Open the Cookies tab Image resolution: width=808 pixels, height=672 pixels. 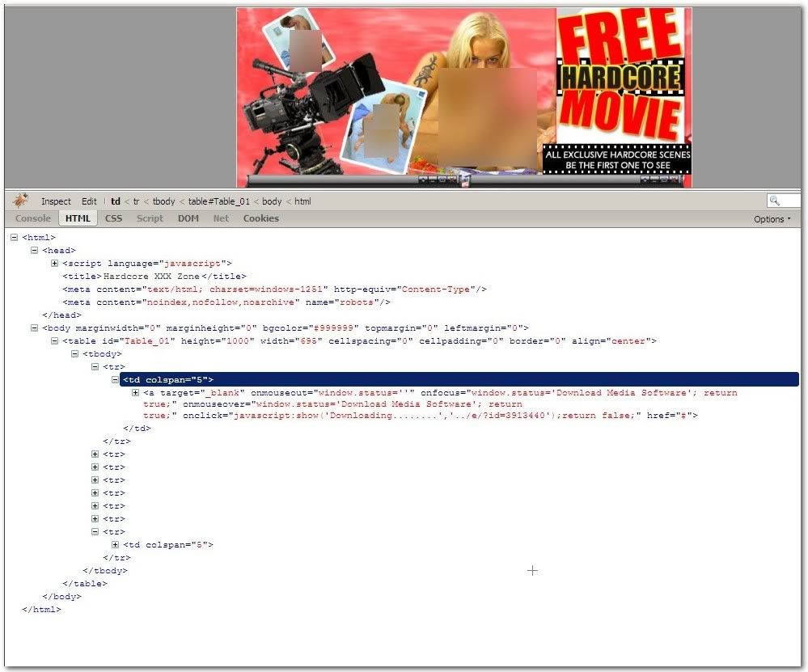click(260, 218)
